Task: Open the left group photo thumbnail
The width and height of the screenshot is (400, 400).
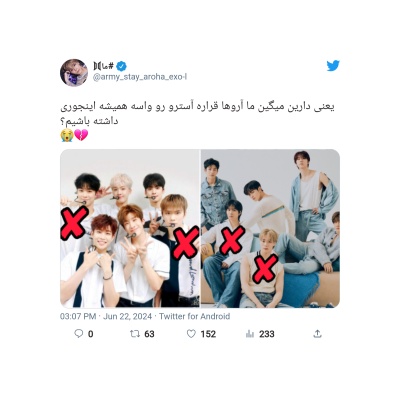Action: pos(130,228)
